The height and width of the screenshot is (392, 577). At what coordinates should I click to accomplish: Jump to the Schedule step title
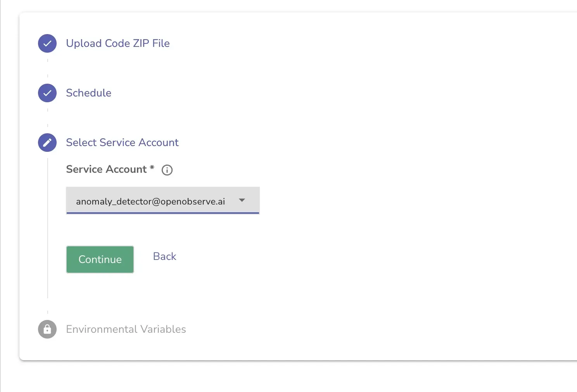point(88,93)
